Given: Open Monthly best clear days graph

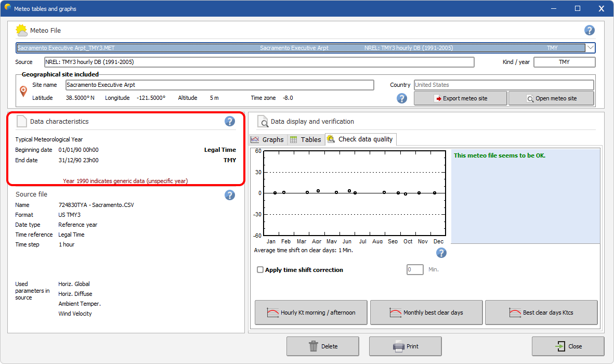Looking at the screenshot, I should [426, 313].
